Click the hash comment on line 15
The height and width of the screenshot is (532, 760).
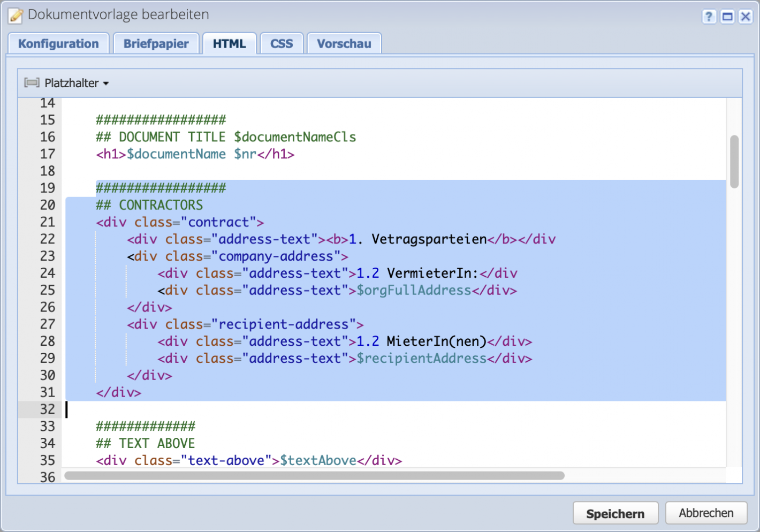[161, 120]
